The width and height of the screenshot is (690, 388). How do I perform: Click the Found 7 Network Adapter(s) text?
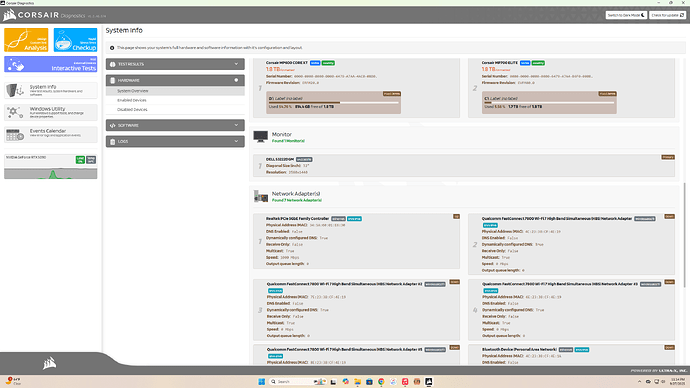pyautogui.click(x=297, y=200)
